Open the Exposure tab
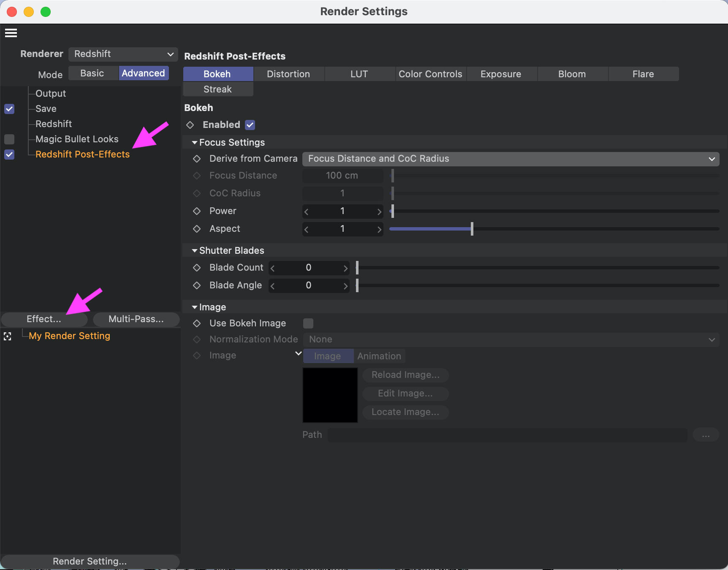728x570 pixels. click(x=502, y=74)
